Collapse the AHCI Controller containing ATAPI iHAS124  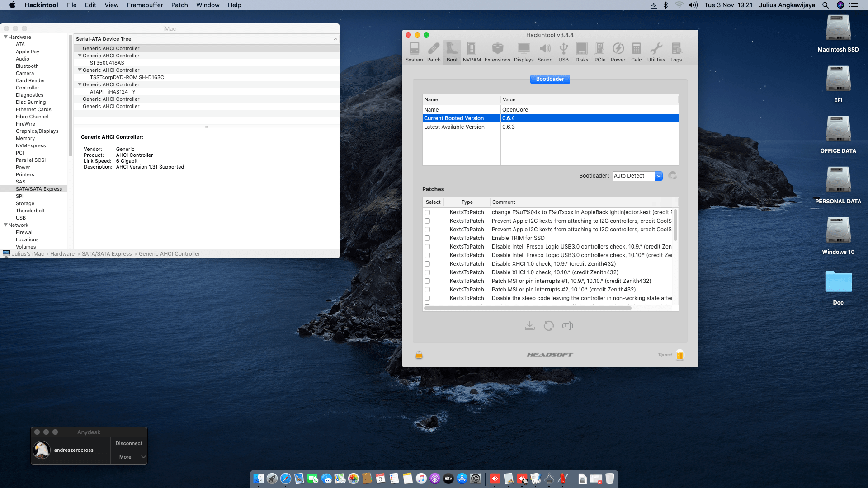80,84
